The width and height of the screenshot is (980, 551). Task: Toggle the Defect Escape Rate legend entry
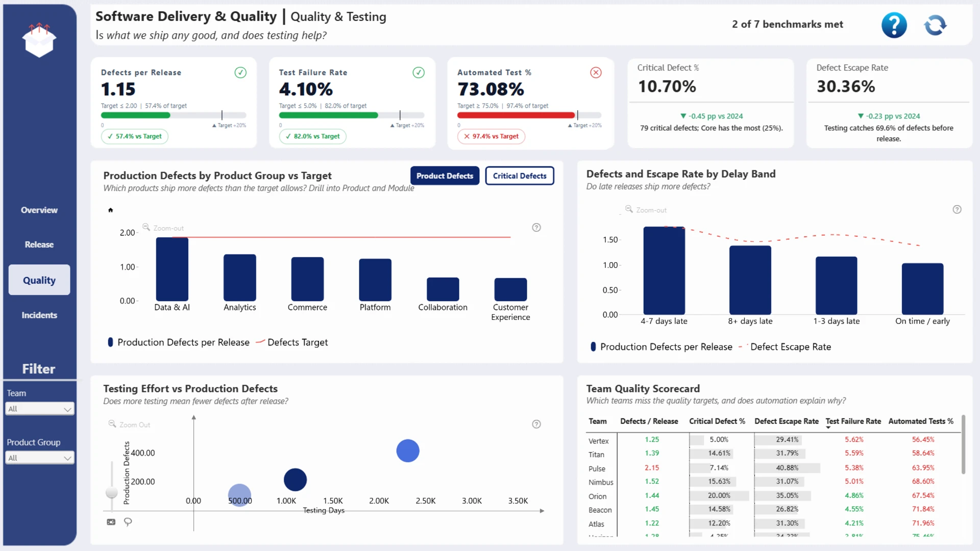coord(785,347)
